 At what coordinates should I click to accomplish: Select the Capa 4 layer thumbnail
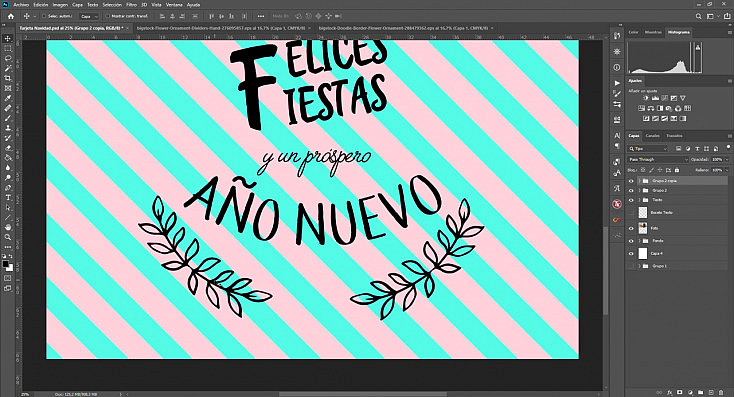point(643,253)
